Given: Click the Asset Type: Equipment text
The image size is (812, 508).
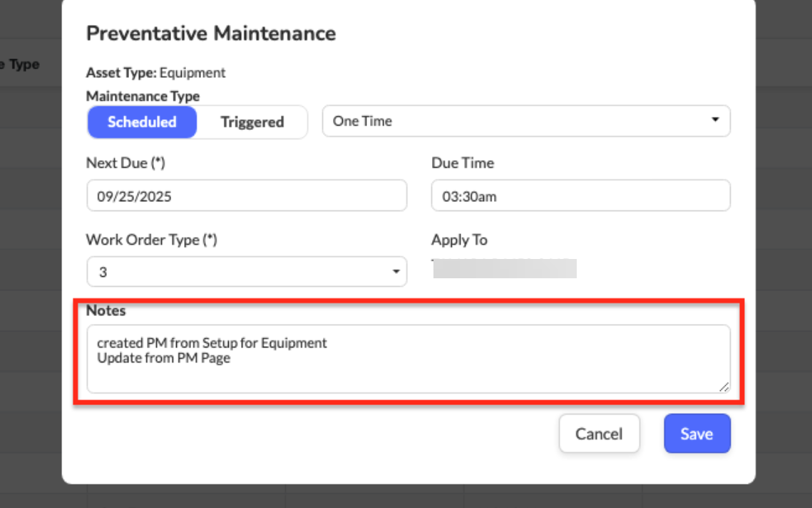Looking at the screenshot, I should [x=155, y=73].
